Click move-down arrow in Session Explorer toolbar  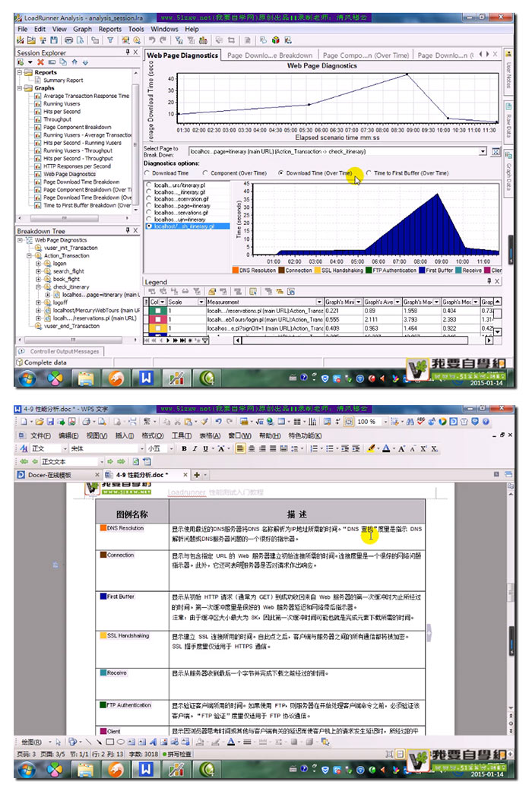(85, 62)
